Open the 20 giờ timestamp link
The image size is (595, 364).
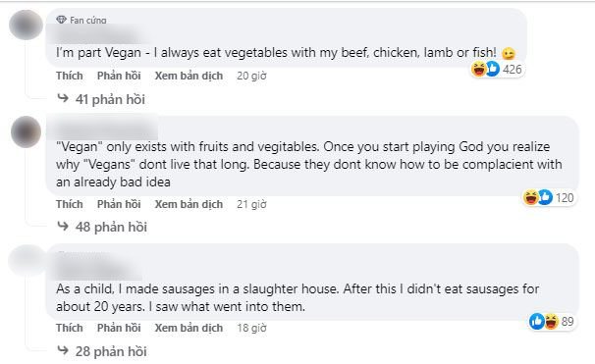click(x=251, y=76)
